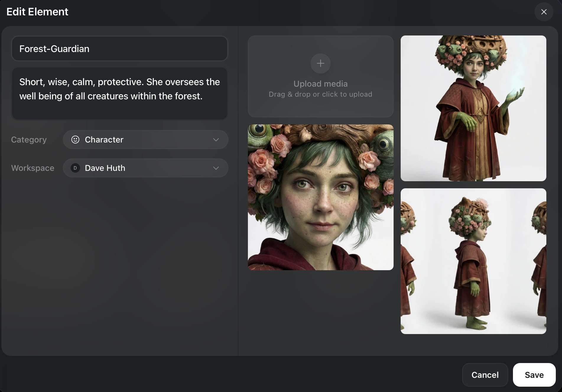Image resolution: width=562 pixels, height=392 pixels.
Task: Click the Workspace label
Action: [33, 168]
